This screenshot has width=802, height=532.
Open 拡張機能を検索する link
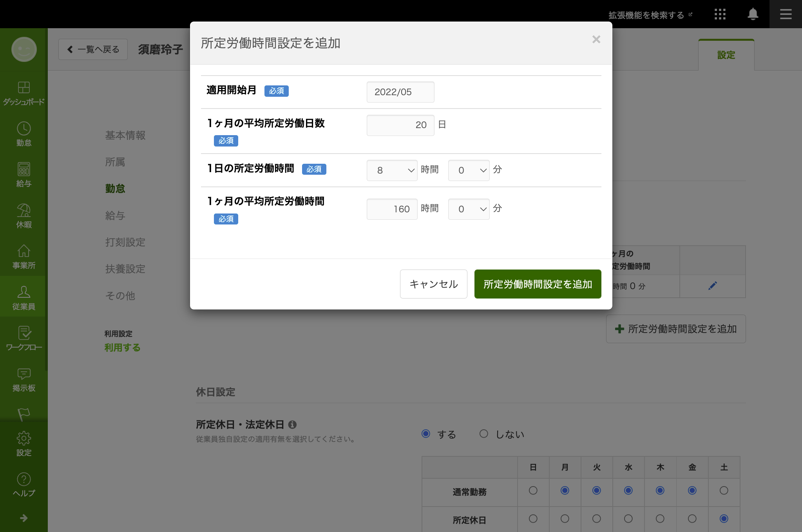tap(650, 15)
